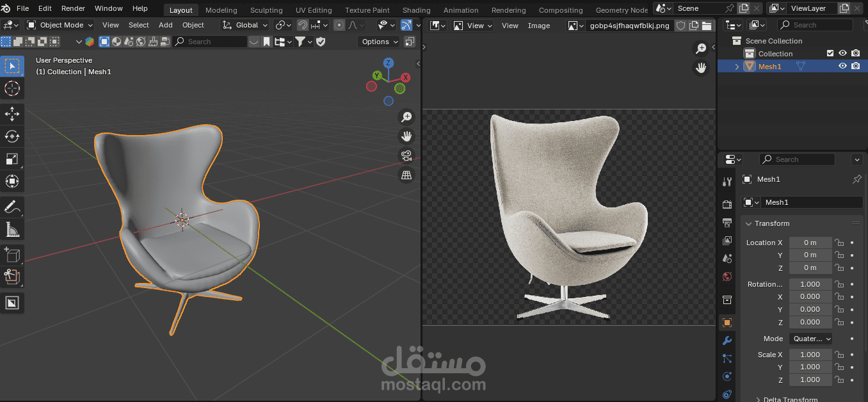Screen dimensions: 868x402
Task: Open the Particles properties tab
Action: coord(727,358)
